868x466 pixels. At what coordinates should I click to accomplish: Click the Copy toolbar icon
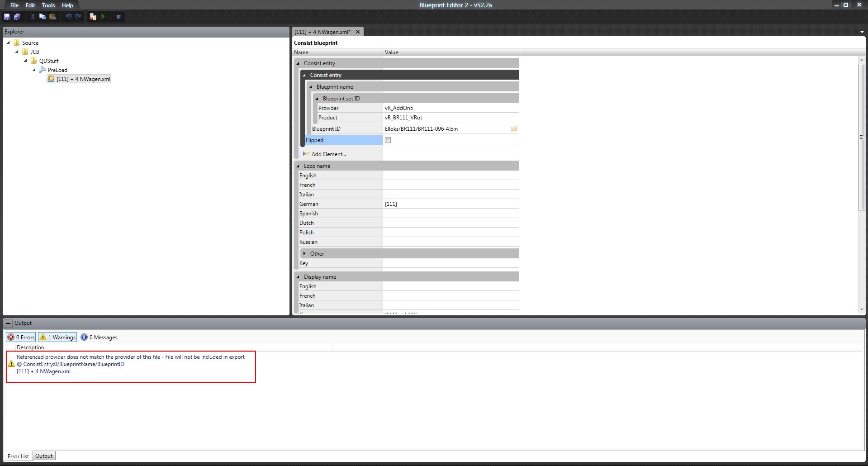pos(43,17)
